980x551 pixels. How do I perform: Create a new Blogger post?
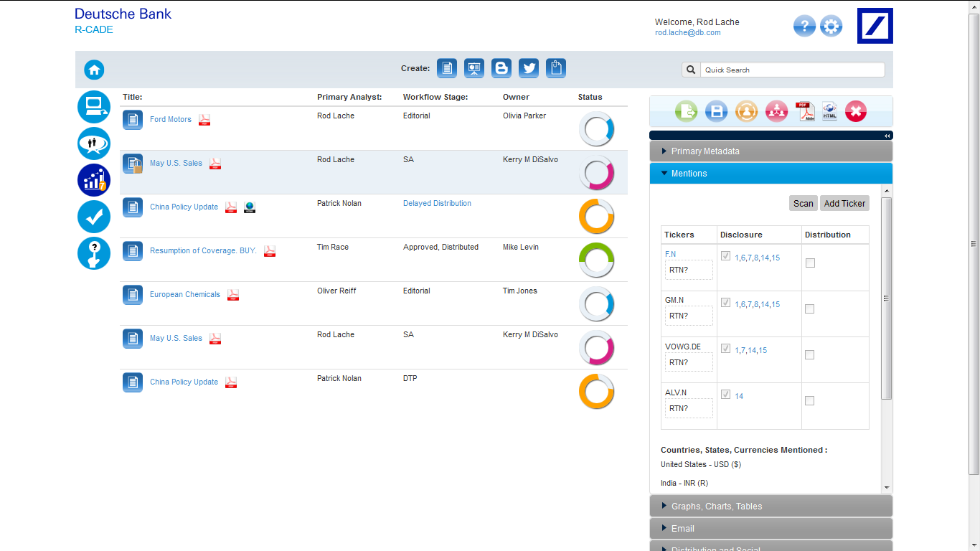(501, 68)
